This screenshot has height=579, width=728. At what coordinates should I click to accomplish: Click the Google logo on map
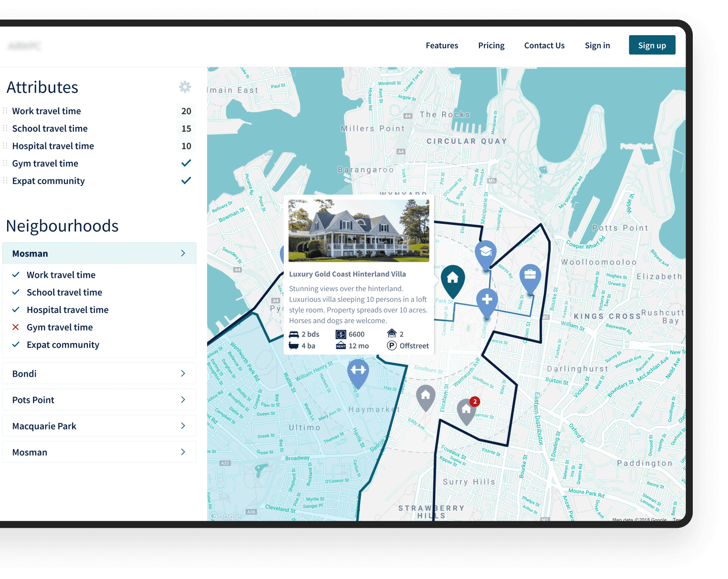tap(226, 516)
